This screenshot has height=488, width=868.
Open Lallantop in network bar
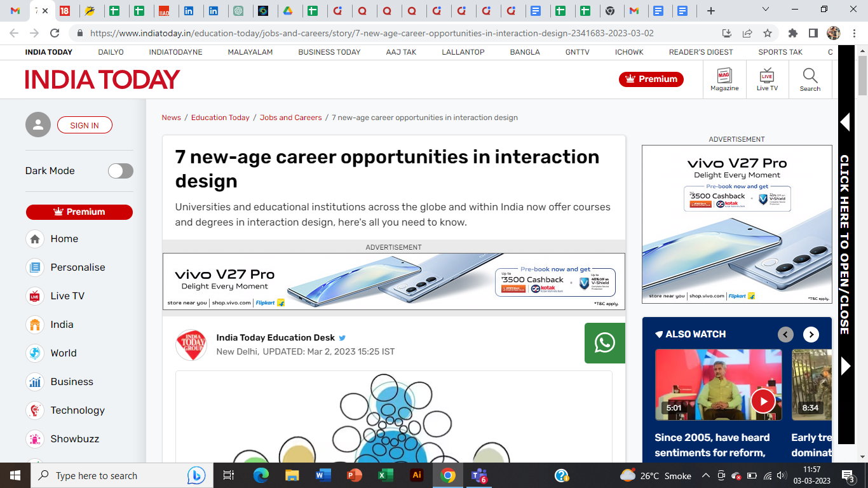(x=463, y=52)
